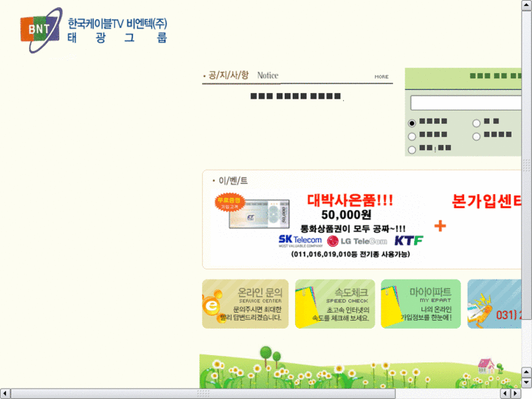
Task: Click the 태광그룹 text under the logo
Action: (x=117, y=37)
